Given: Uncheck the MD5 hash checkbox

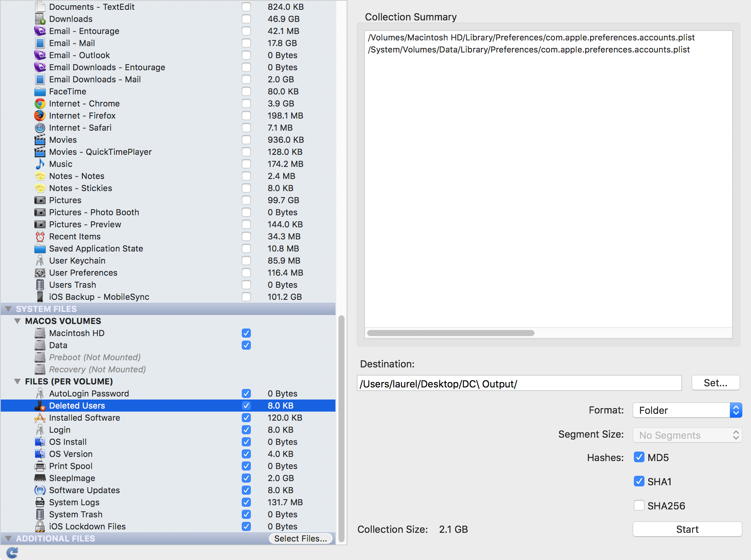Looking at the screenshot, I should pos(639,457).
